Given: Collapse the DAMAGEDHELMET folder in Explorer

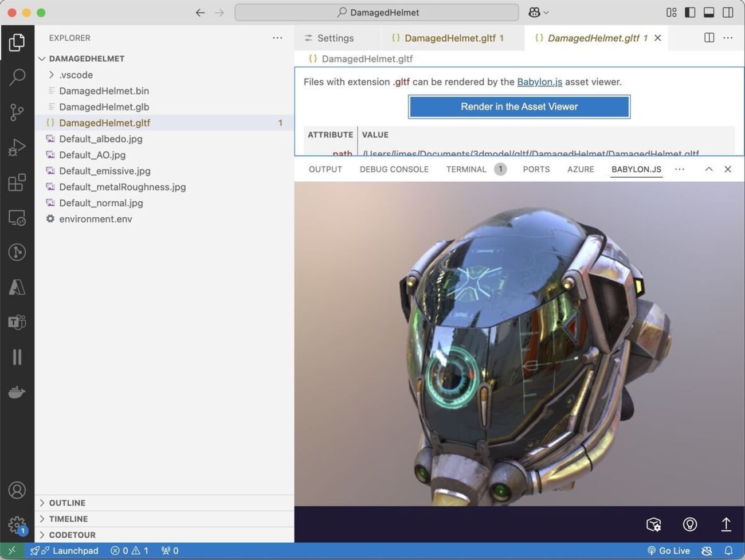Looking at the screenshot, I should (42, 58).
